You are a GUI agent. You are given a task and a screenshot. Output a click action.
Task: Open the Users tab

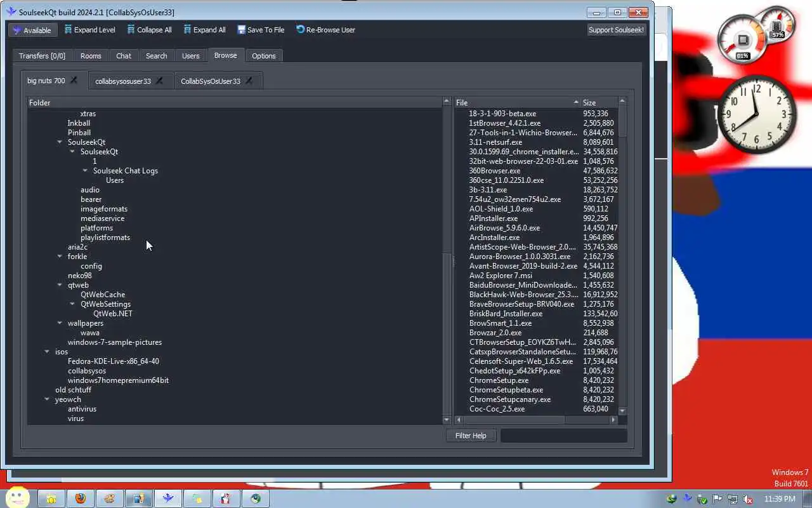coord(191,56)
